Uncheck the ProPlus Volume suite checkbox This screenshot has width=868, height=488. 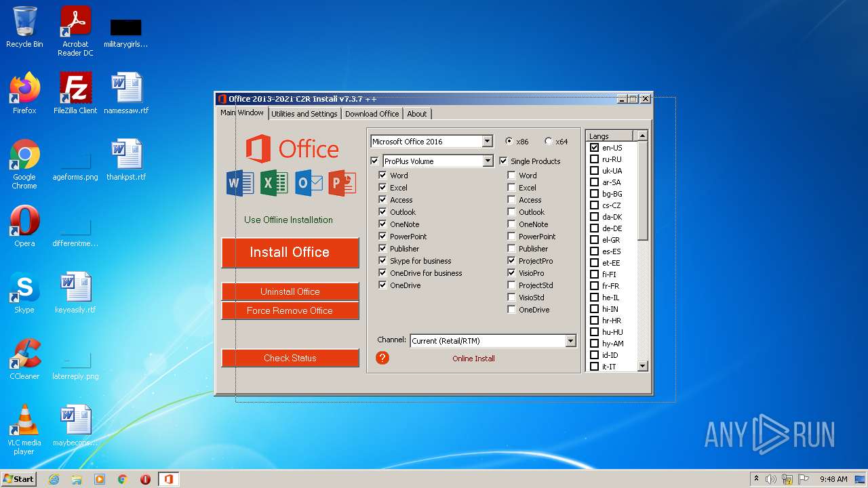point(375,161)
